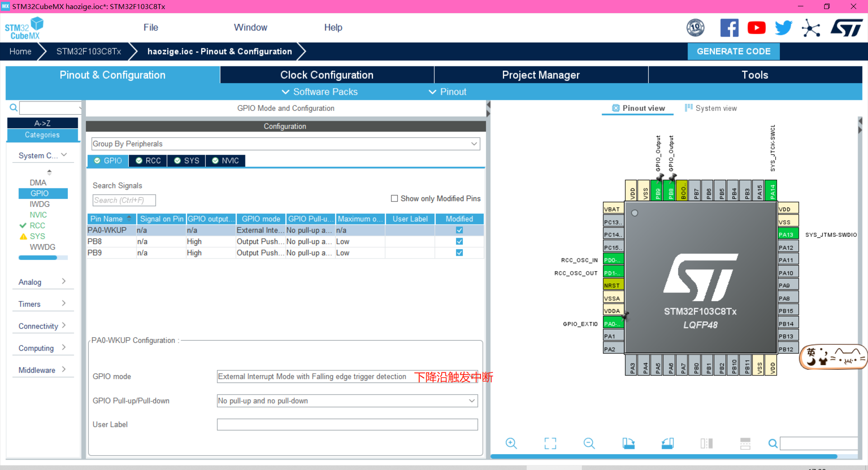This screenshot has width=868, height=470.
Task: Open the Twitter bird icon link
Action: click(783, 28)
